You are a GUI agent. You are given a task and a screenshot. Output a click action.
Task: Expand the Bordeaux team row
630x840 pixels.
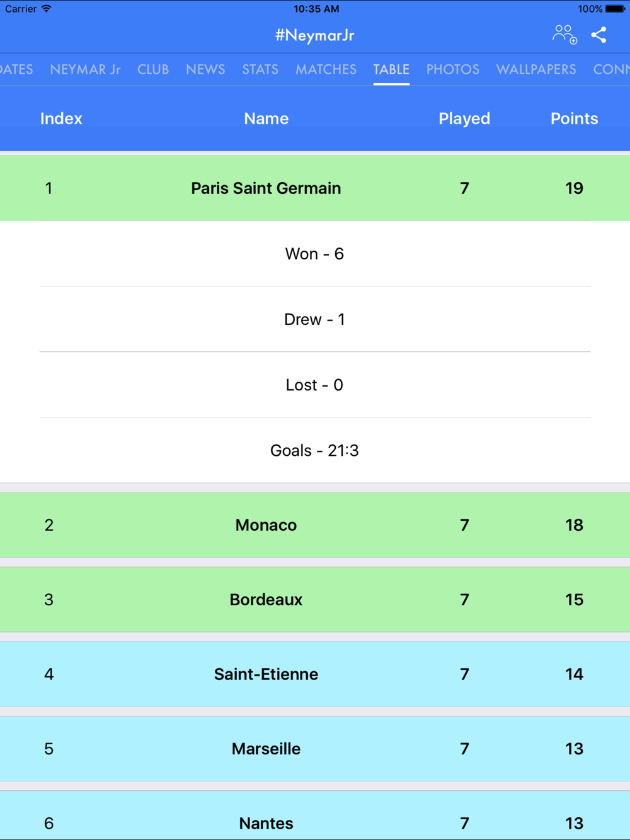pos(315,599)
